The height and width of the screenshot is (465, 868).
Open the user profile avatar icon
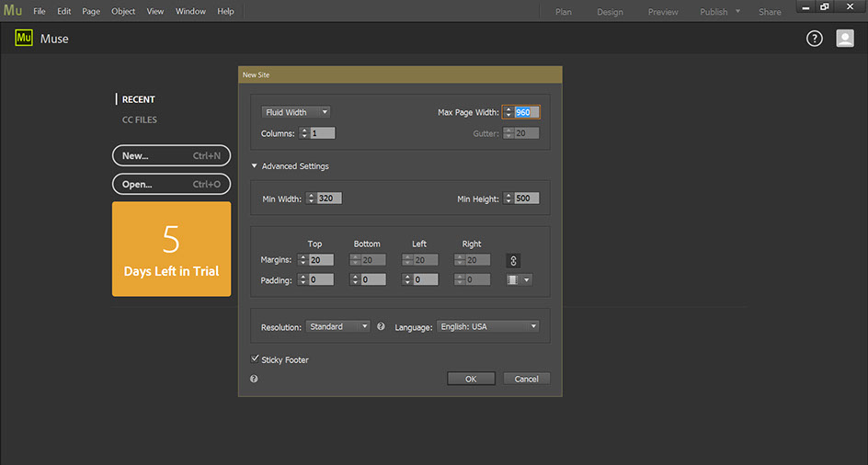[x=845, y=39]
